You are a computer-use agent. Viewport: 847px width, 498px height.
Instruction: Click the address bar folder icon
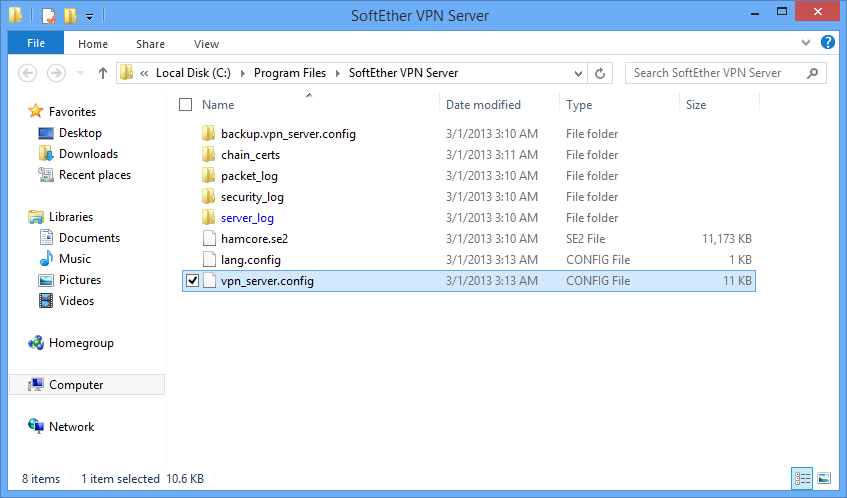127,72
